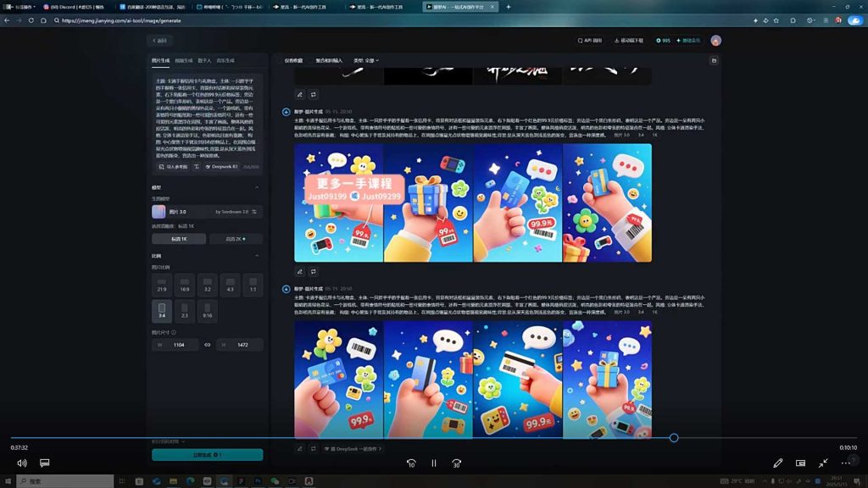Skip forward 30 seconds
The image size is (868, 488).
456,463
